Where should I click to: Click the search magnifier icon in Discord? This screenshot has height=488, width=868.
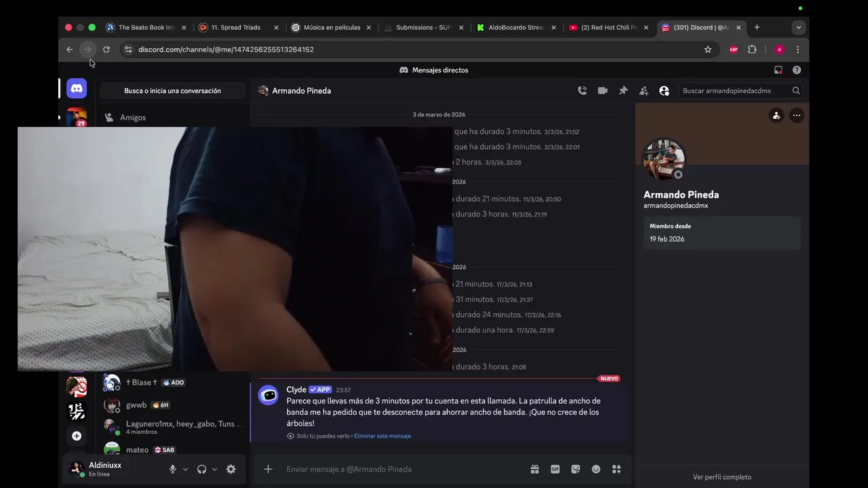coord(796,91)
